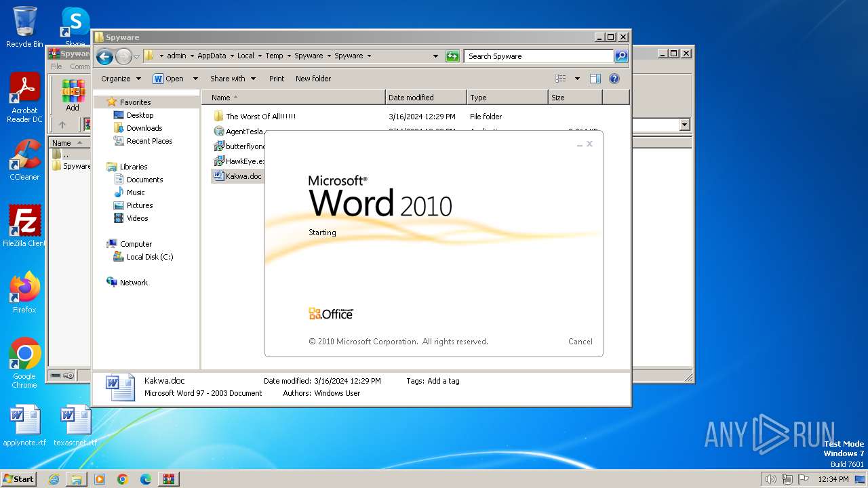The height and width of the screenshot is (488, 868).
Task: Click the taskbar clock showing 12:34 PM
Action: 833,479
